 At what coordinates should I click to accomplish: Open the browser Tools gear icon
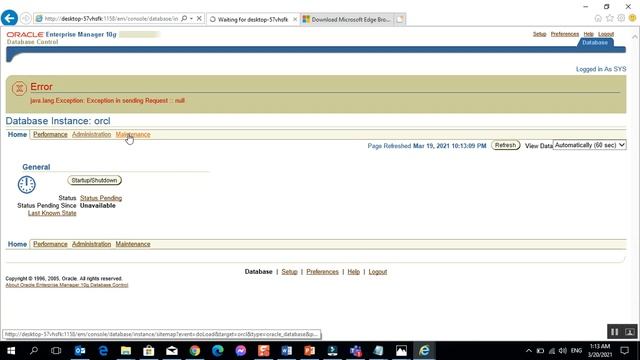[x=621, y=18]
